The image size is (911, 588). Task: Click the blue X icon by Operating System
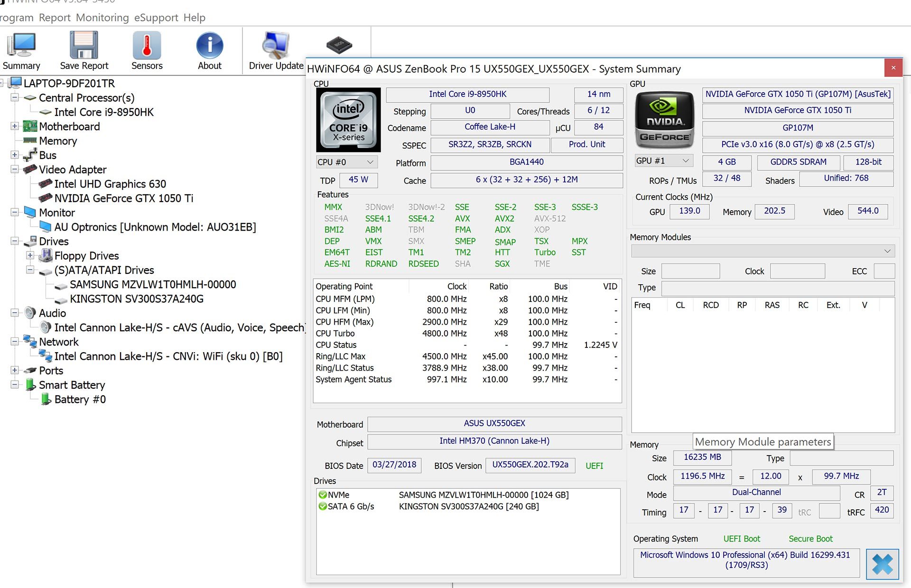(x=882, y=564)
